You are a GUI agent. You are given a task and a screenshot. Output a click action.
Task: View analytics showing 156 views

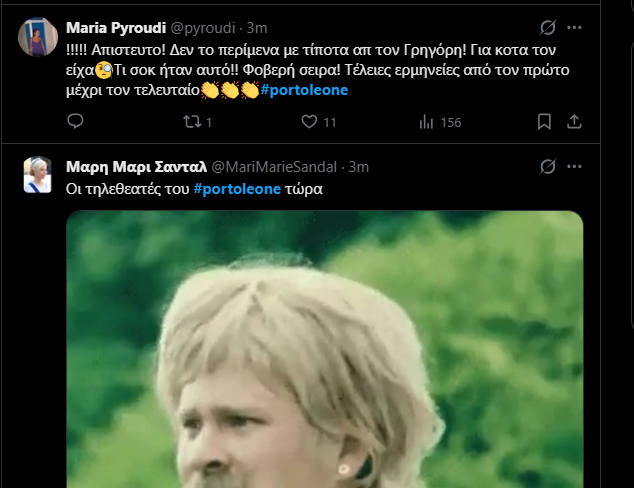(427, 122)
